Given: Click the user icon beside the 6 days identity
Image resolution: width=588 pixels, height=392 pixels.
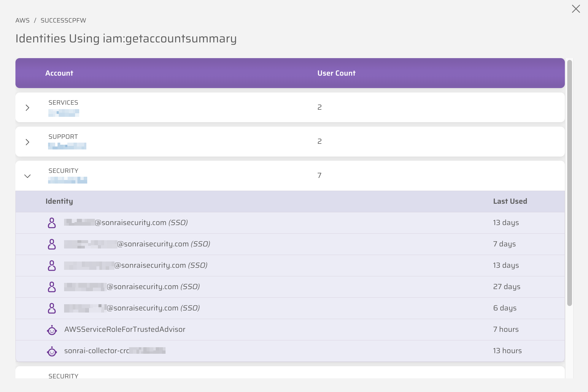Looking at the screenshot, I should (x=52, y=308).
